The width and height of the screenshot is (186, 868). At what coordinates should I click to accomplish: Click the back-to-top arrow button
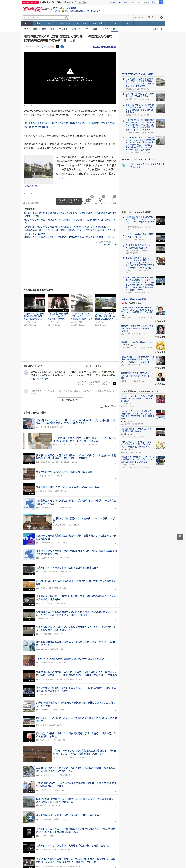click(180, 537)
